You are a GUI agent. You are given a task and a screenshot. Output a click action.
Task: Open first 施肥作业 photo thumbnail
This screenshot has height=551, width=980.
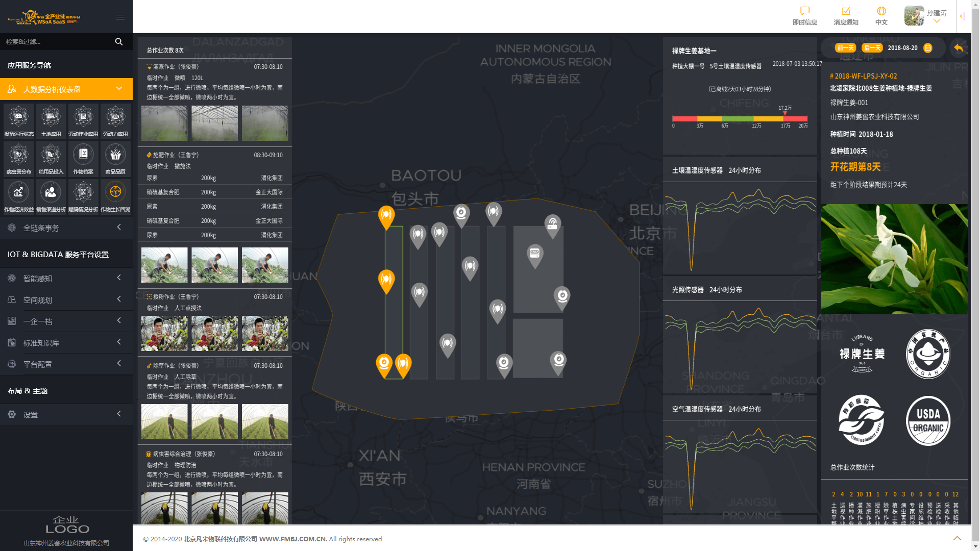click(x=164, y=265)
